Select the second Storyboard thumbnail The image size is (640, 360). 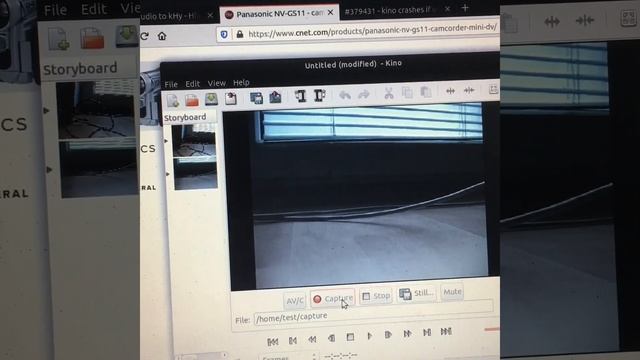[196, 174]
